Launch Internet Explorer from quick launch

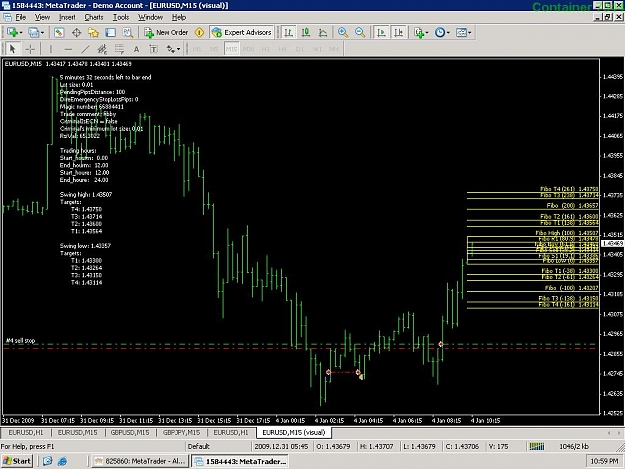pyautogui.click(x=62, y=461)
